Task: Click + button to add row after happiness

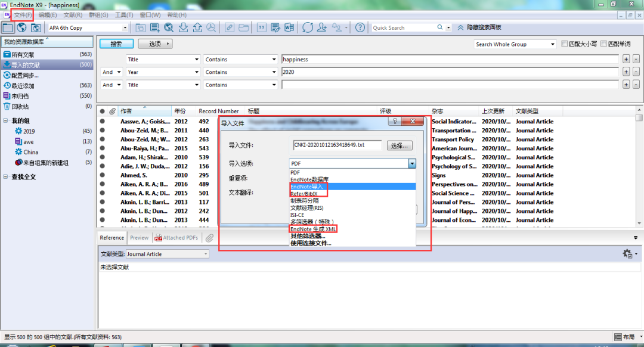Action: [626, 59]
